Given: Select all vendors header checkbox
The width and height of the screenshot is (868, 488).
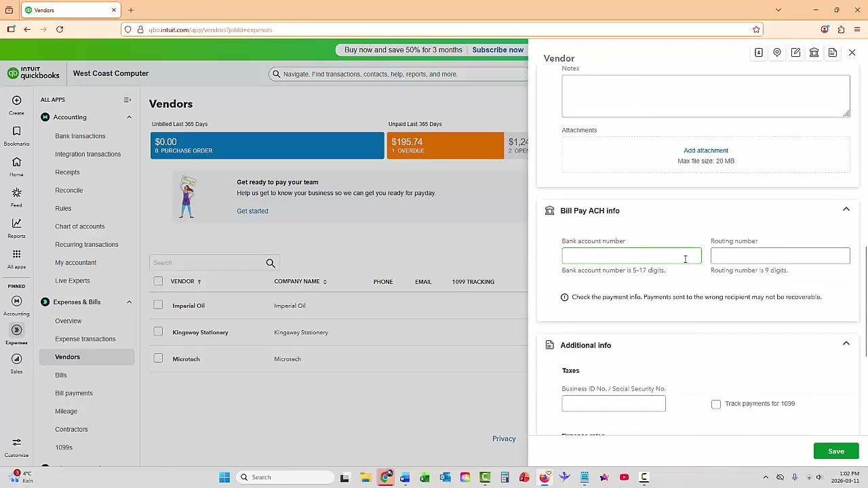Looking at the screenshot, I should pos(158,281).
